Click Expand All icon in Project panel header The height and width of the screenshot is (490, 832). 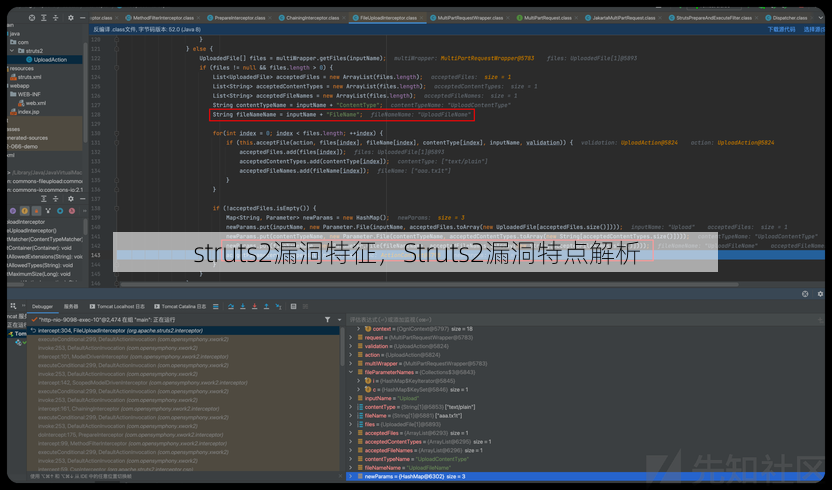(44, 18)
